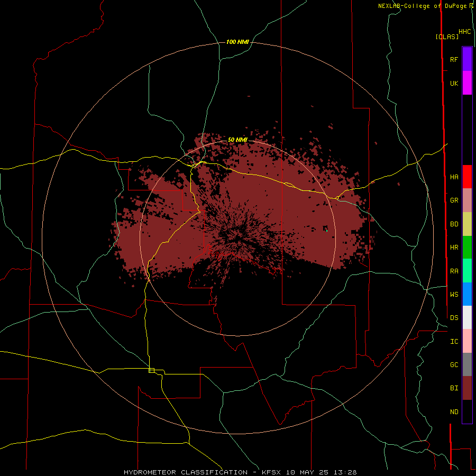Click the ND legend label text
The width and height of the screenshot is (476, 476).
[x=454, y=412]
